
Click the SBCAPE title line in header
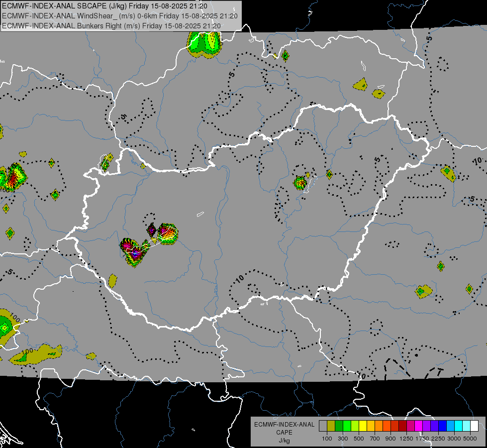[104, 6]
